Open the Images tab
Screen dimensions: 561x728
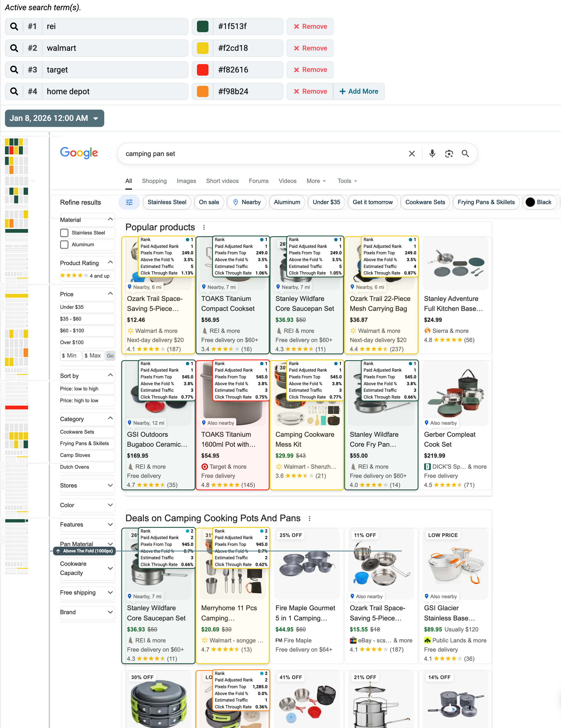tap(186, 181)
